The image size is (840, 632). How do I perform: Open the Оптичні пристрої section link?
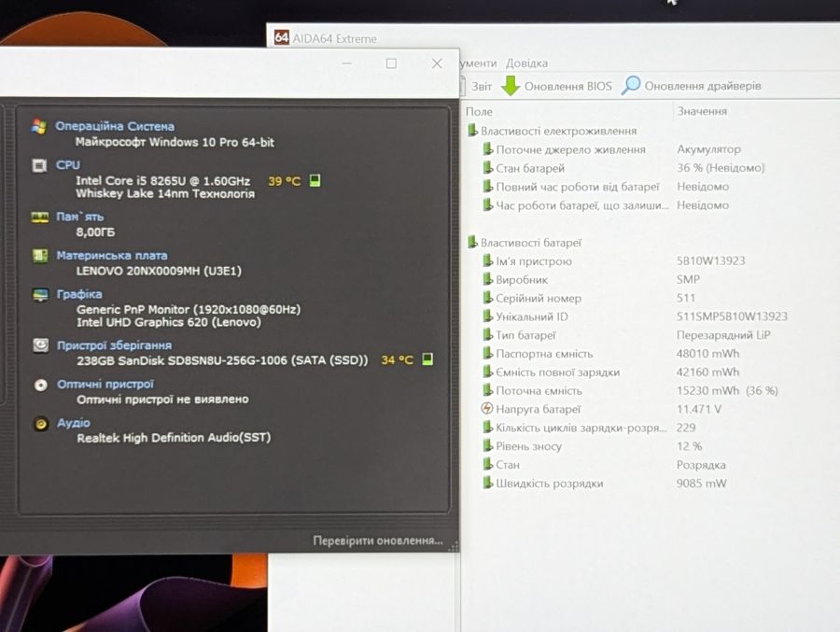(105, 385)
